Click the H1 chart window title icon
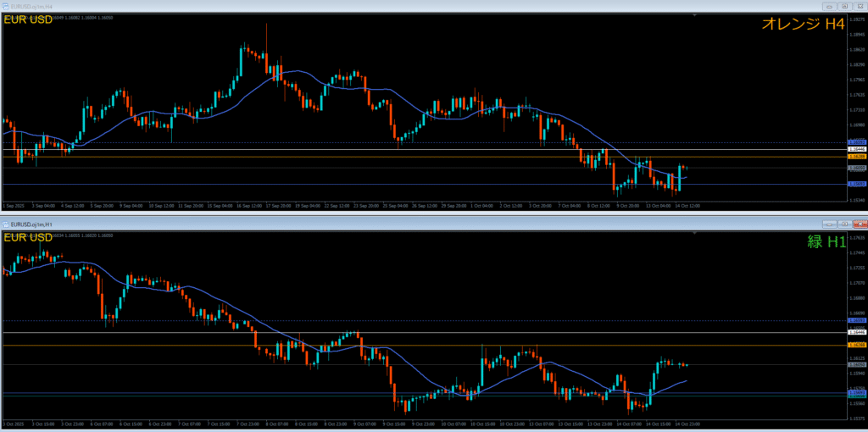Image resolution: width=868 pixels, height=432 pixels. (7, 224)
